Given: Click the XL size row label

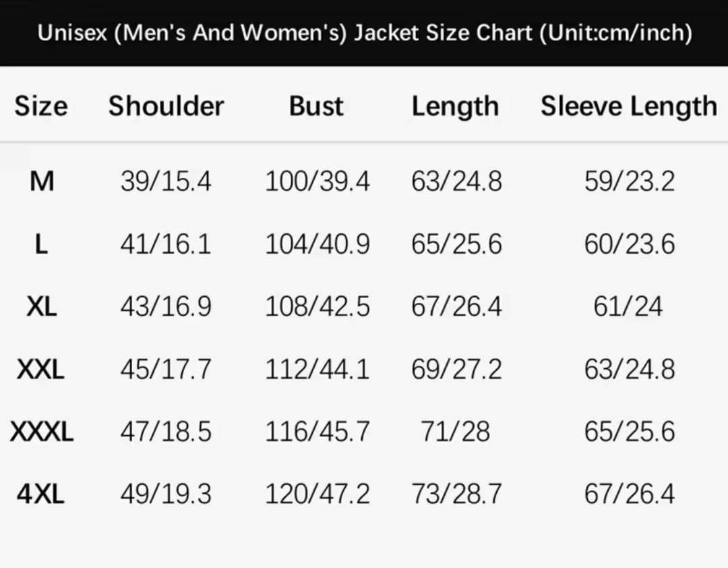Looking at the screenshot, I should (42, 307).
